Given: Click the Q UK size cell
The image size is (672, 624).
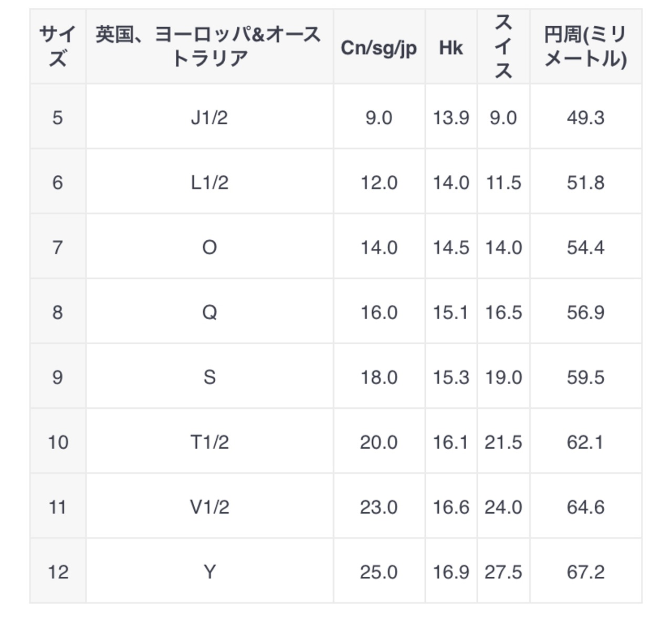Looking at the screenshot, I should click(209, 312).
